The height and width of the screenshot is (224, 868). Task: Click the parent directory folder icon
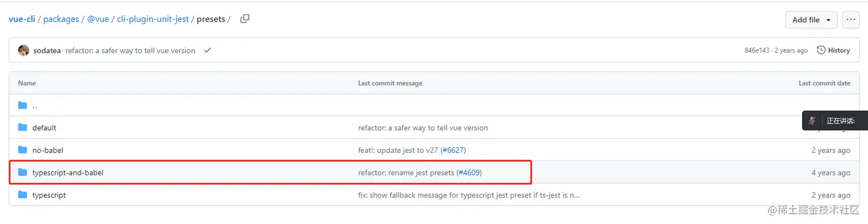pos(22,105)
